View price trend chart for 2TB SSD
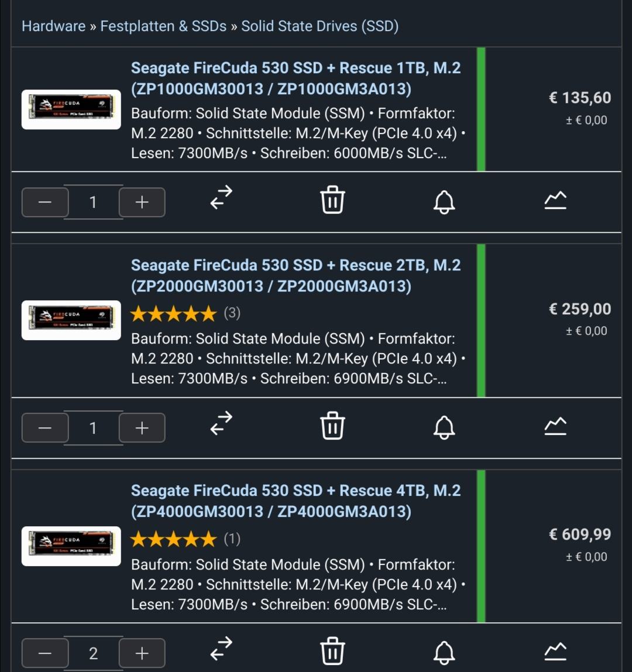The width and height of the screenshot is (632, 672). pos(555,426)
